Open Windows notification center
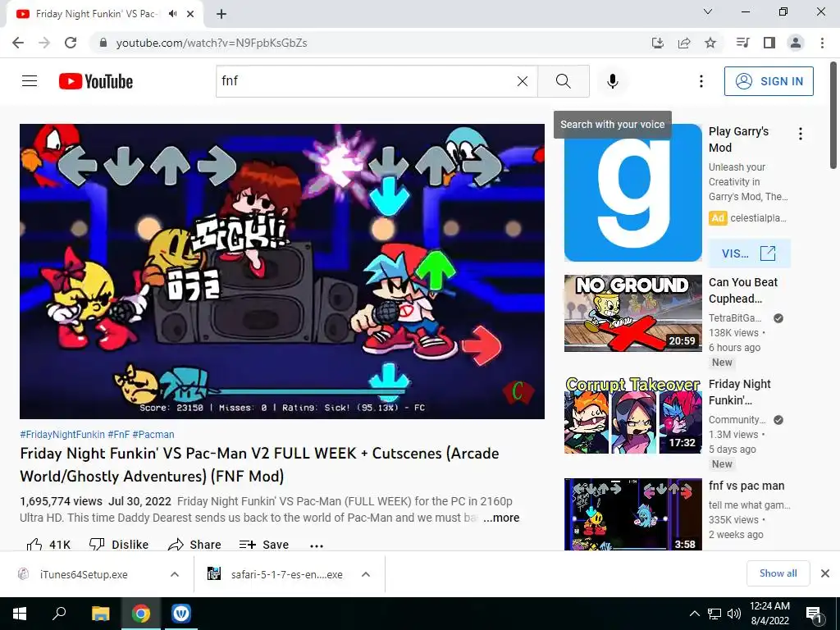Screen dimensions: 840x630 pyautogui.click(x=815, y=614)
